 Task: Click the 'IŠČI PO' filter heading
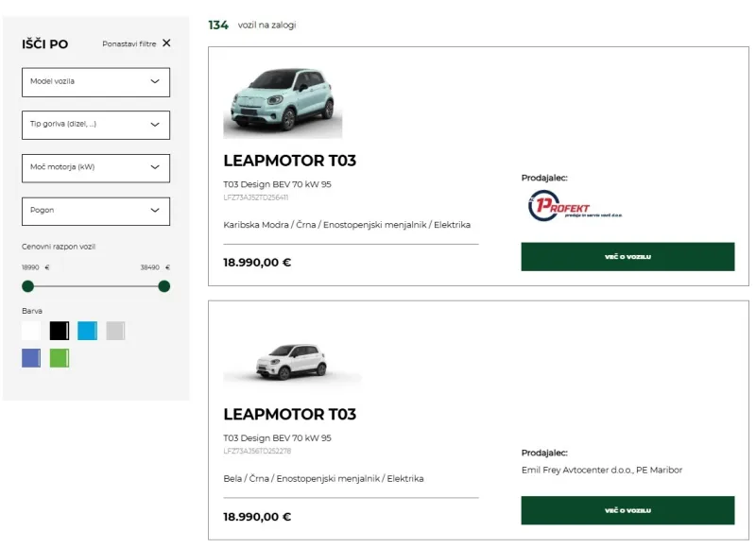tap(44, 44)
